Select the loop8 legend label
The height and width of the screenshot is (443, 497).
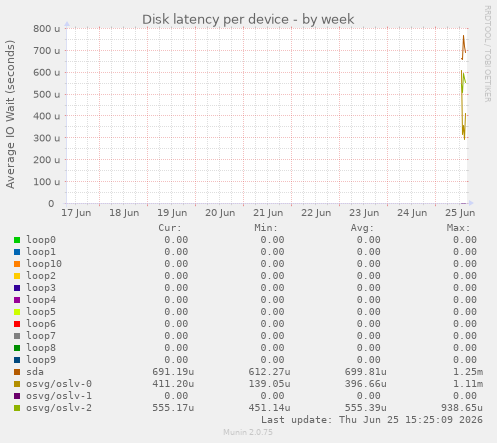[x=41, y=348]
